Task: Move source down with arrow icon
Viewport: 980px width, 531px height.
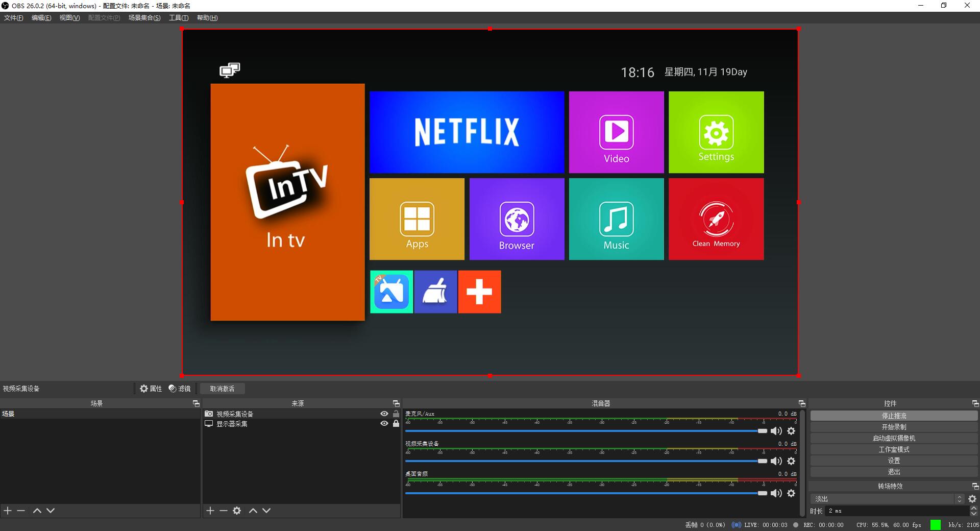Action: [266, 511]
